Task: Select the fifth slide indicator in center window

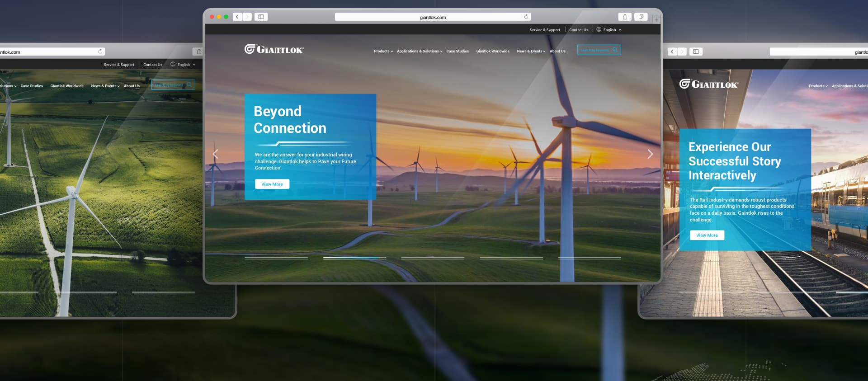Action: (590, 258)
